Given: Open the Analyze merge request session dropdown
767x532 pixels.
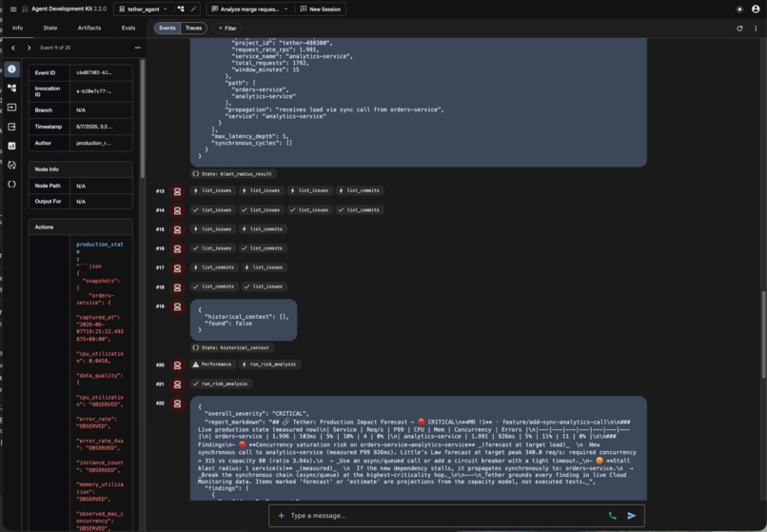Looking at the screenshot, I should [x=249, y=9].
